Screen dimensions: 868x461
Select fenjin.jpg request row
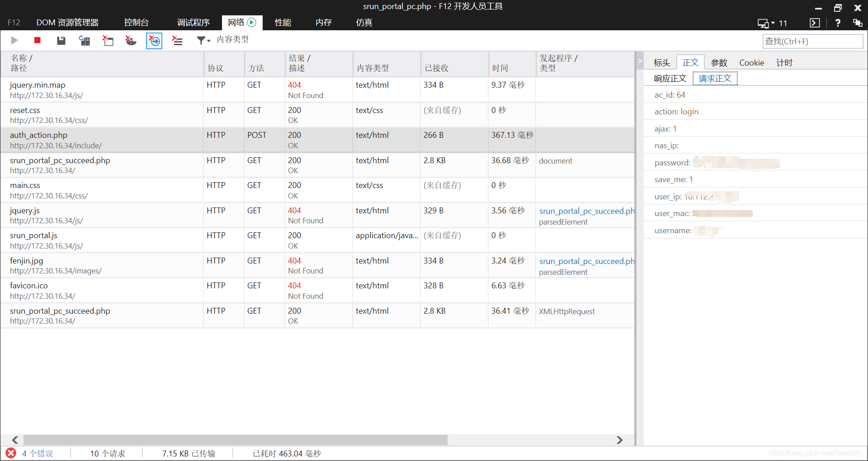317,266
